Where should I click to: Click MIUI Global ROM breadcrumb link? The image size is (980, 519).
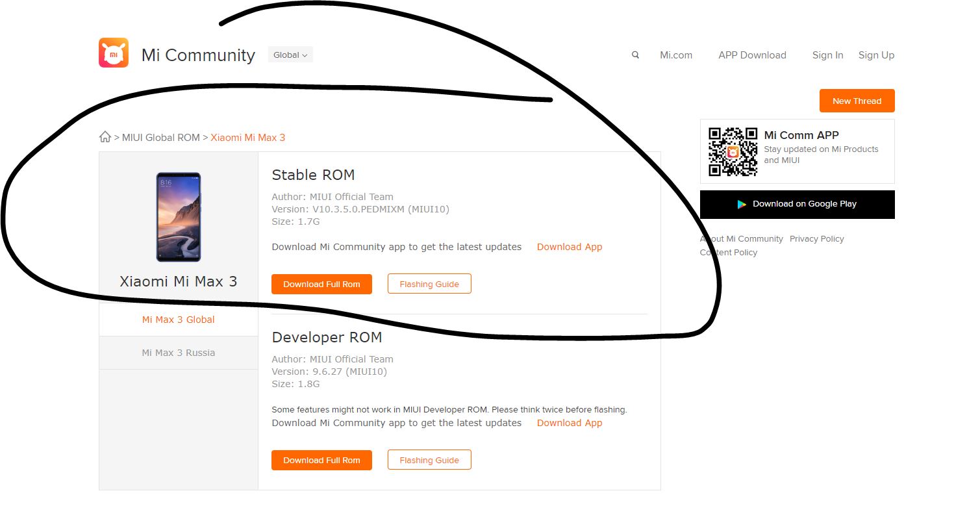pyautogui.click(x=161, y=138)
